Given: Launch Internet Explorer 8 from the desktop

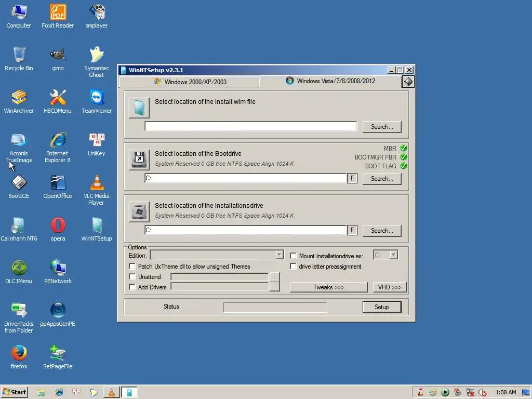Looking at the screenshot, I should [58, 148].
